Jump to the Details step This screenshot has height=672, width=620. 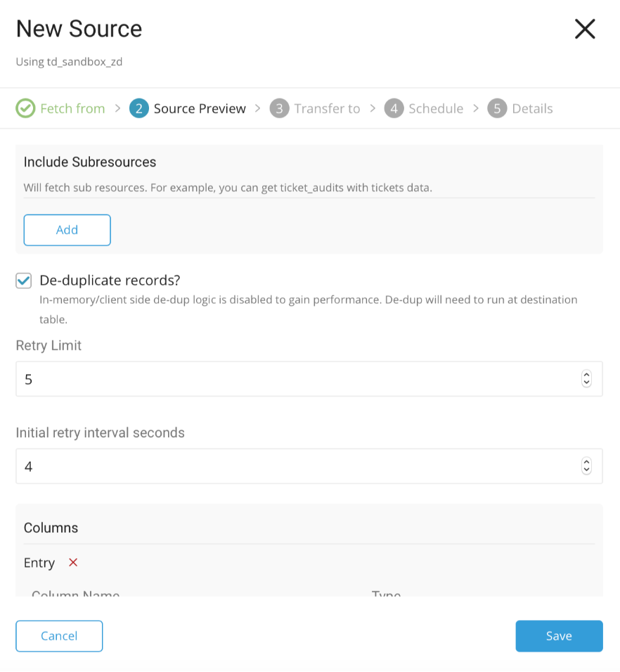(x=532, y=108)
